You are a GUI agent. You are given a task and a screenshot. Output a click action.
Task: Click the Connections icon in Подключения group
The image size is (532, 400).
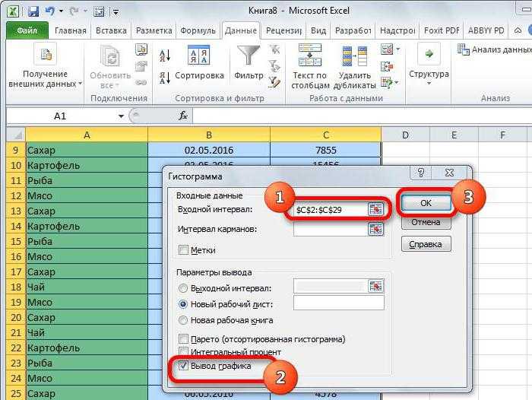coord(141,49)
